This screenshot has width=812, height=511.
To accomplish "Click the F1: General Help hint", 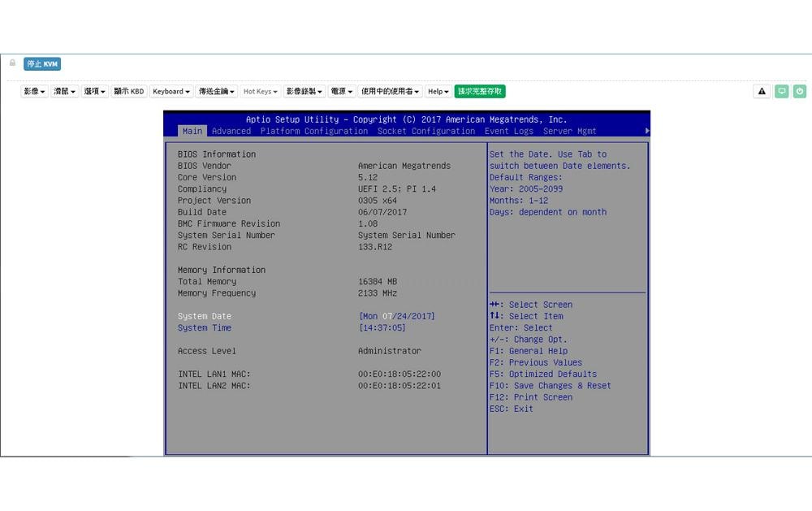I will pyautogui.click(x=529, y=351).
